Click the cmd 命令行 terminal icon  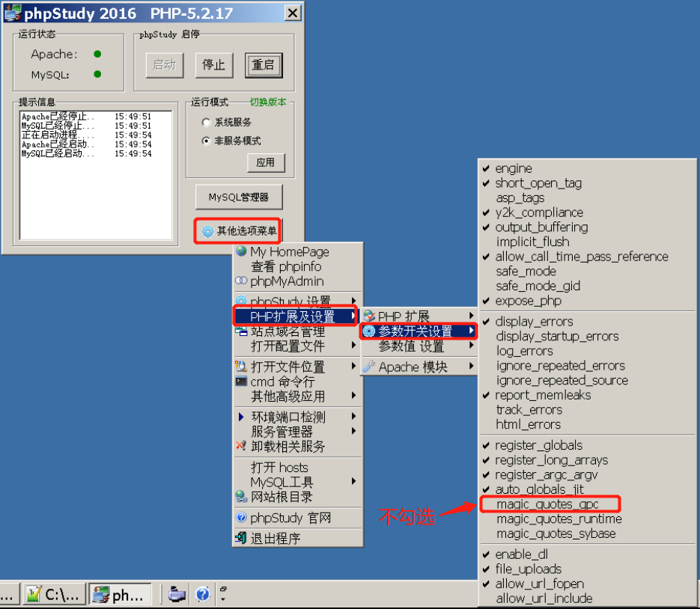coord(241,382)
